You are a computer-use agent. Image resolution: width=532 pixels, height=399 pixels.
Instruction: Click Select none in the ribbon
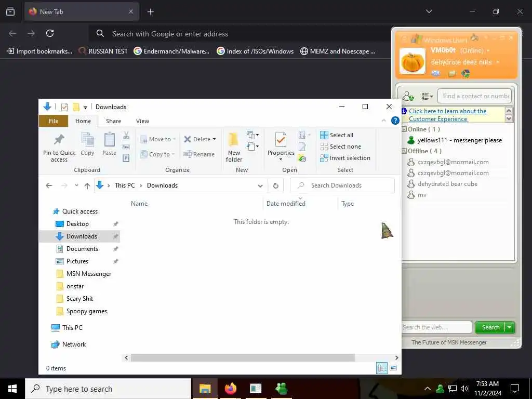(x=341, y=147)
